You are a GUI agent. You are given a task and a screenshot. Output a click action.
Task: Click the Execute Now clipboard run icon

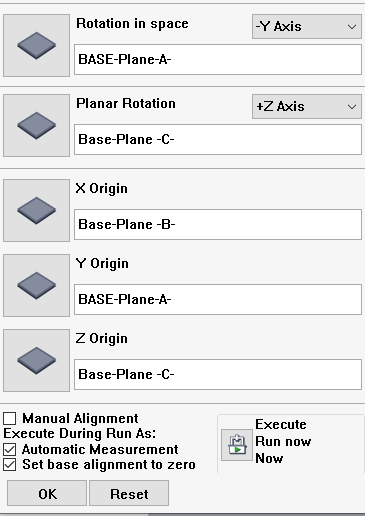coord(237,445)
